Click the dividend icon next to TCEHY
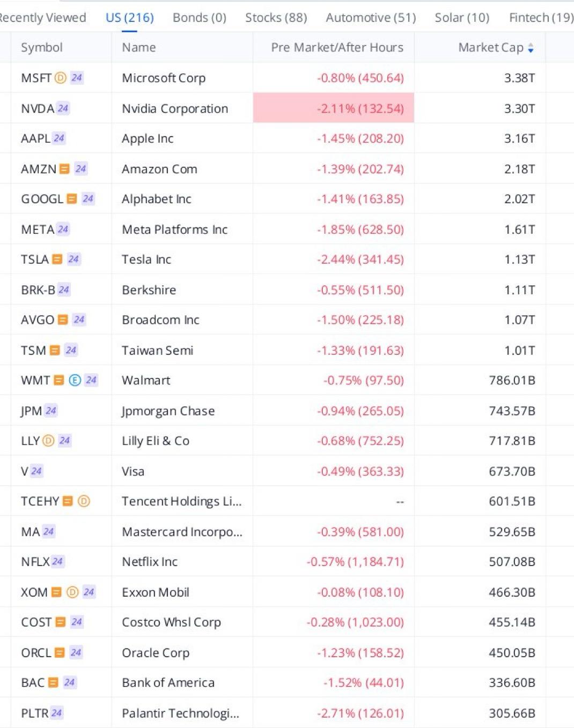 pos(84,501)
